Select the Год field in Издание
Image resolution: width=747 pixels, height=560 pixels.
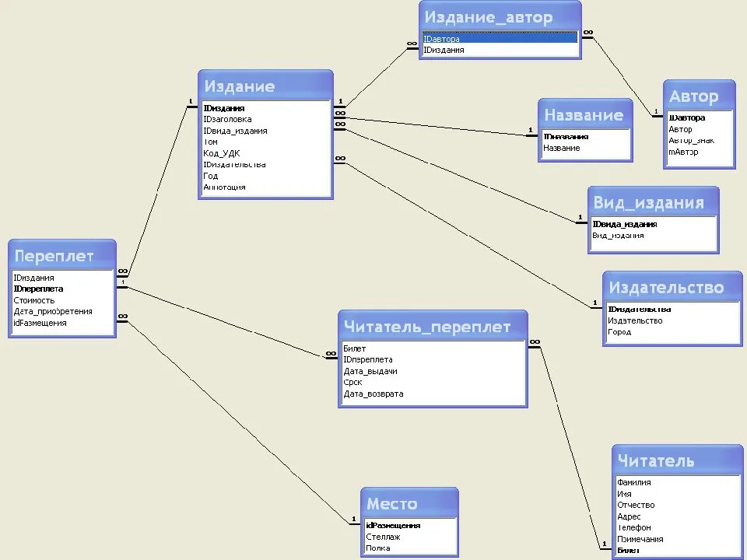coord(266,176)
